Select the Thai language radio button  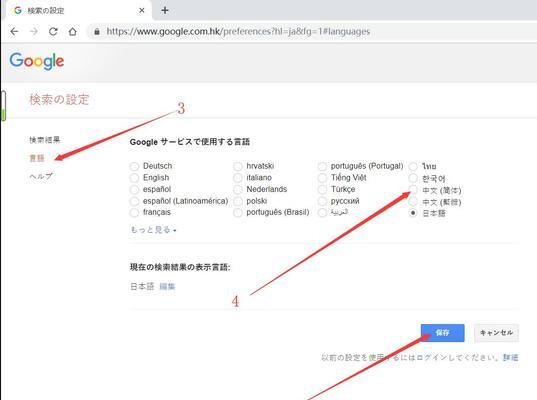pos(413,166)
